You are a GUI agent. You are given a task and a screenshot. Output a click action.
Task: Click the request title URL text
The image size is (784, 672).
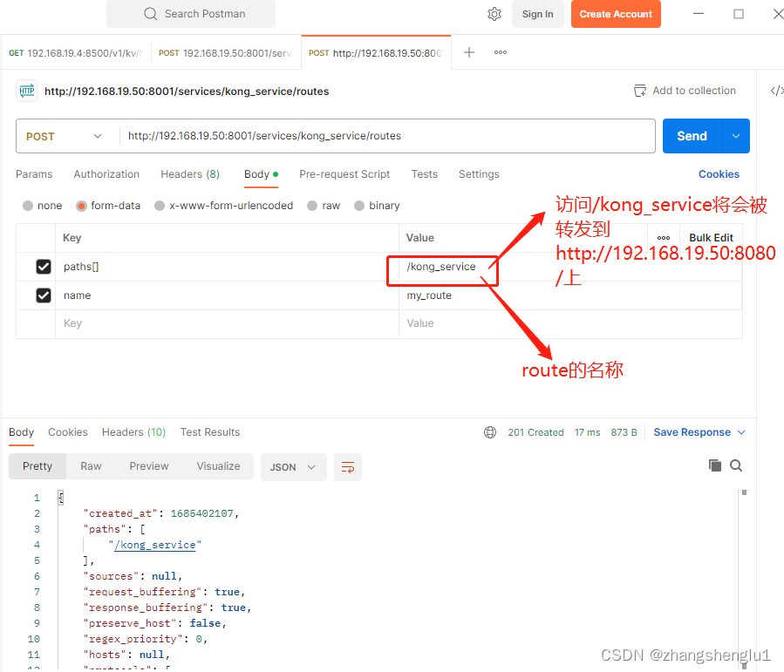tap(187, 91)
